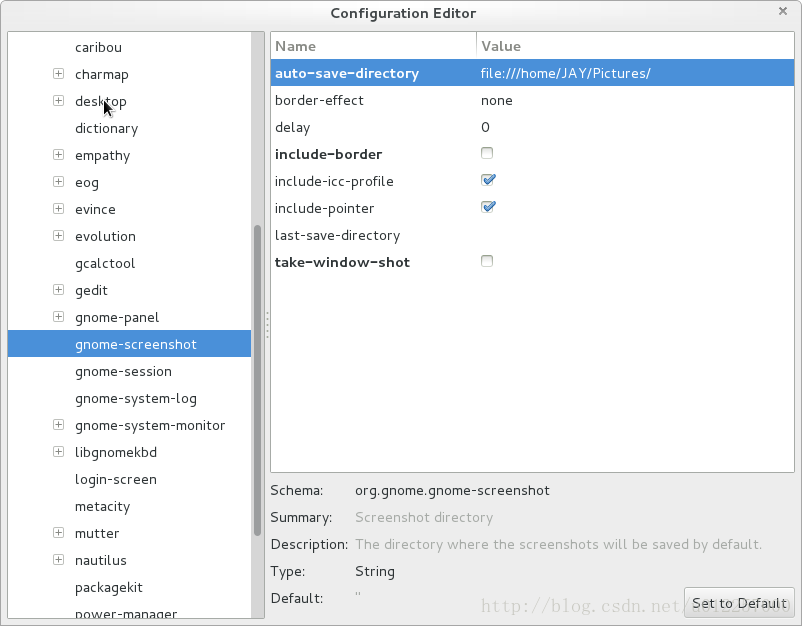
Task: Select the charmap tree label
Action: [x=102, y=75]
